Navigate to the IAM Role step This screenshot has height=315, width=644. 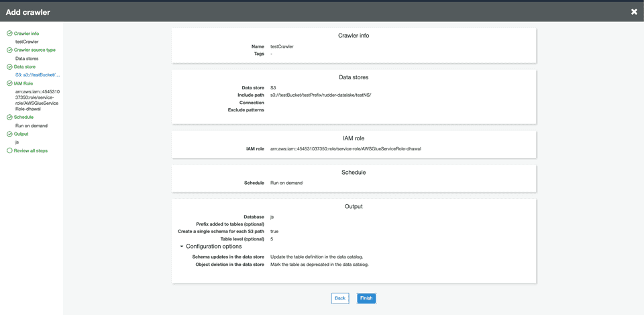[23, 84]
